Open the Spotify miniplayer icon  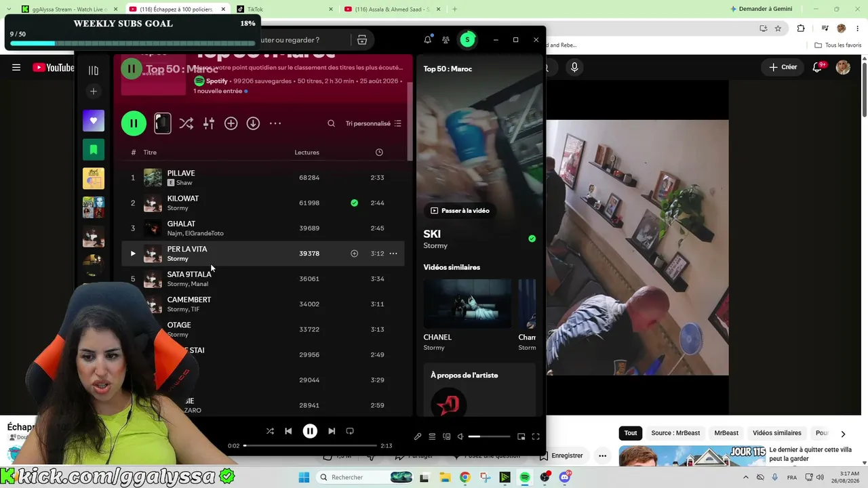point(521,436)
